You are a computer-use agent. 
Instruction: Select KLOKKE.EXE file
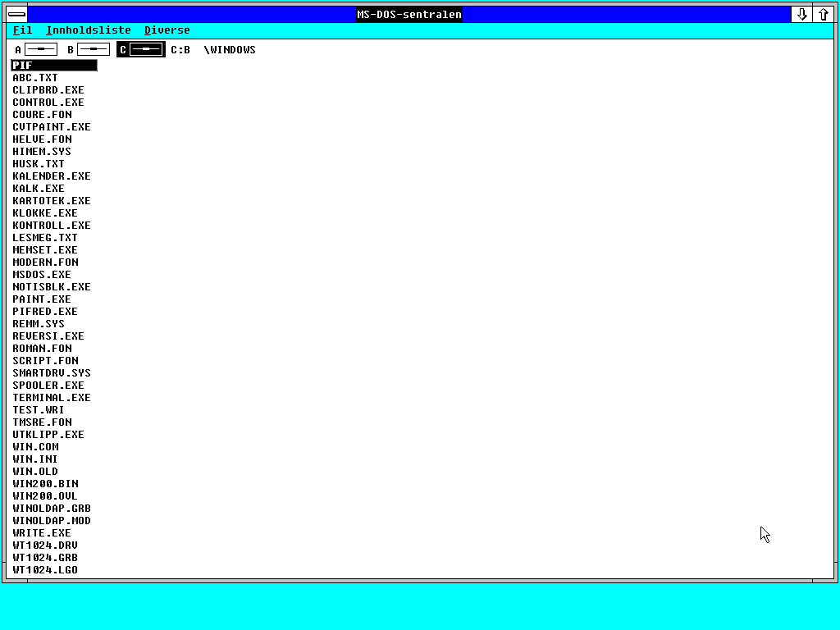(45, 213)
